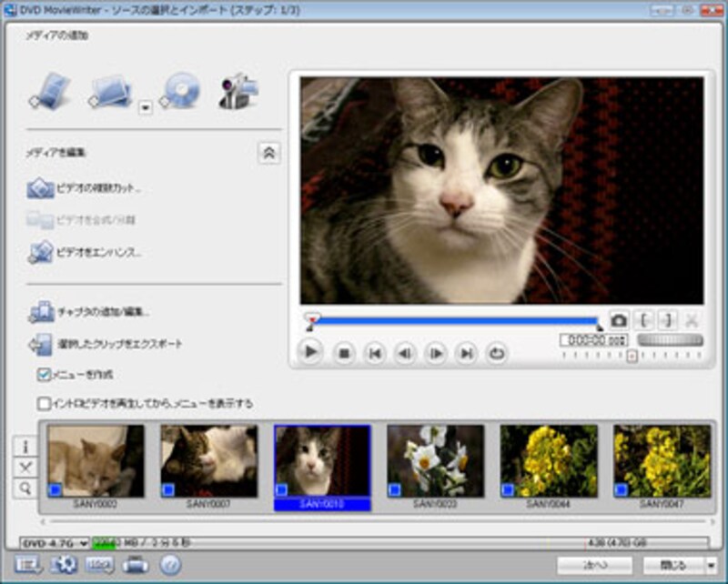Viewport: 728px width, 584px height.
Task: Click the import from DVD disc icon
Action: tap(178, 91)
